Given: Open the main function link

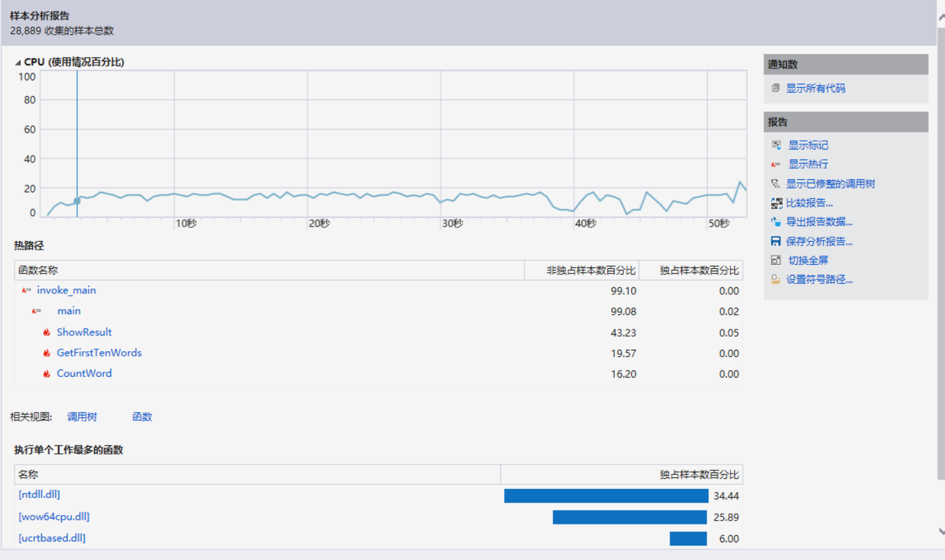Looking at the screenshot, I should (69, 311).
